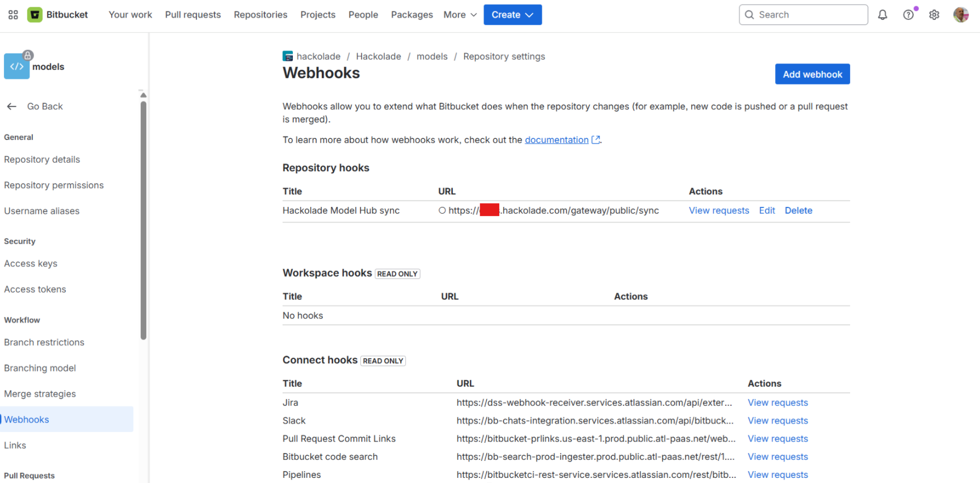Open the settings gear icon
Image resolution: width=980 pixels, height=483 pixels.
coord(935,15)
